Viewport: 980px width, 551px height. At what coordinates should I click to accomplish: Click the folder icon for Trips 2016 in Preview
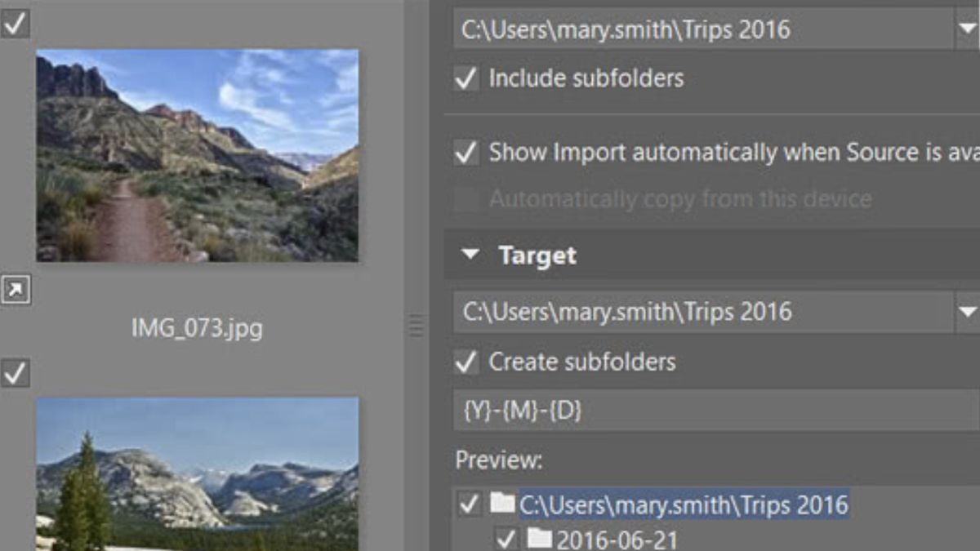(x=502, y=504)
